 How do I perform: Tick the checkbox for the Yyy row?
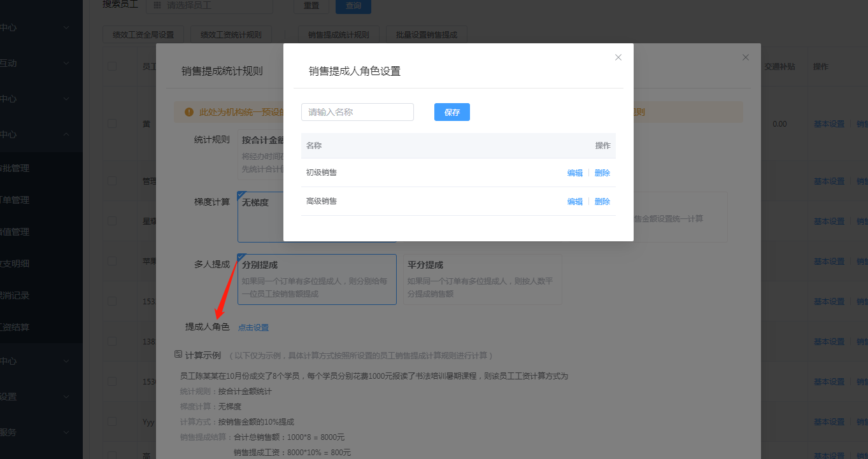point(112,421)
